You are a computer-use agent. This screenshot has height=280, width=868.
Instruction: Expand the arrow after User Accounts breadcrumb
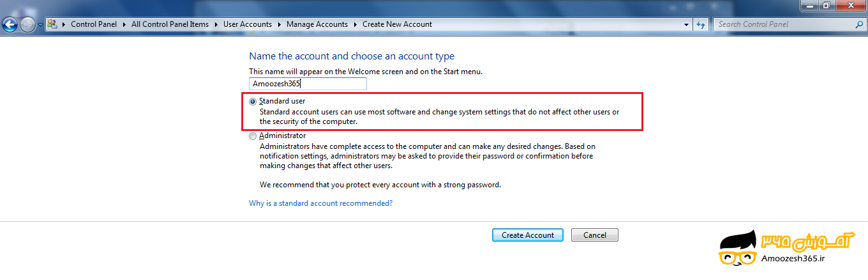pos(279,24)
